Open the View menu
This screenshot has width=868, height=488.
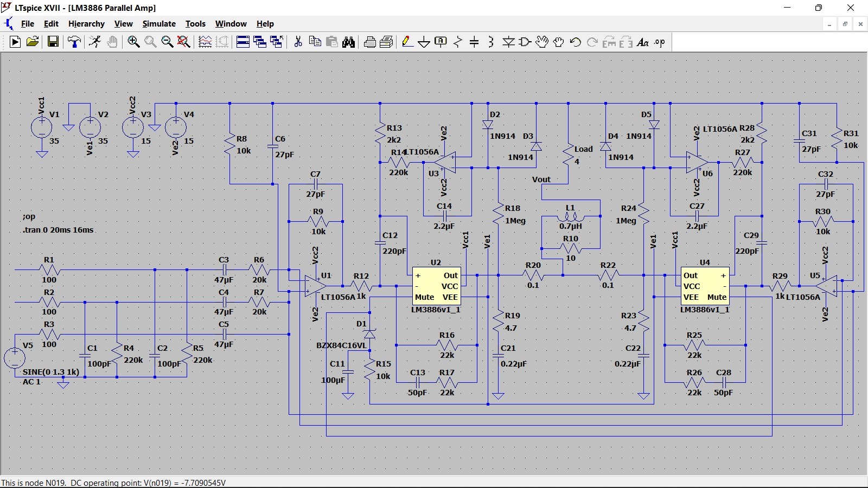tap(123, 24)
